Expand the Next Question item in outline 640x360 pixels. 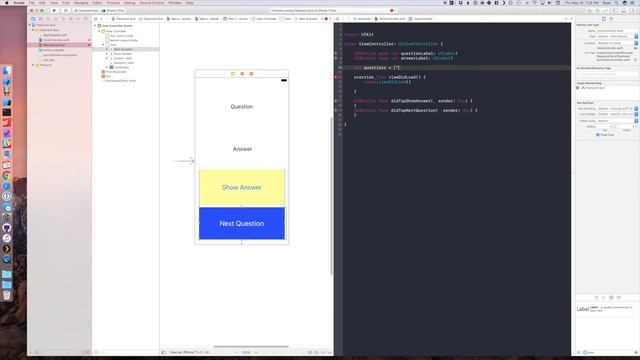tap(107, 49)
